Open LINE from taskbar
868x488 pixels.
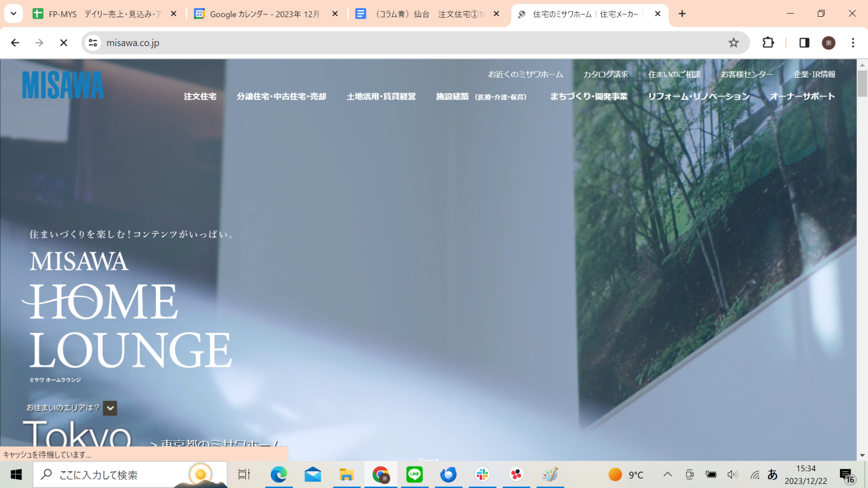tap(414, 475)
